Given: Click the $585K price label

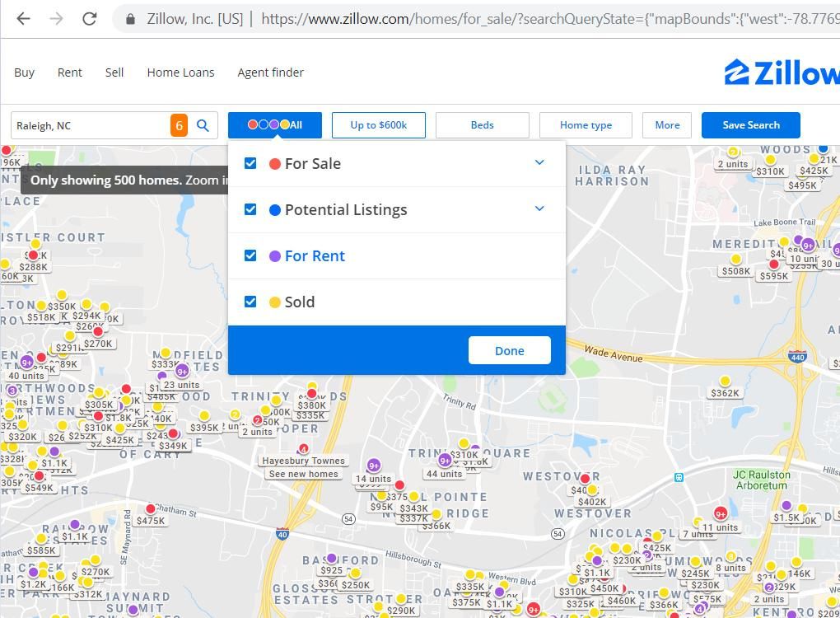Looking at the screenshot, I should coord(41,550).
